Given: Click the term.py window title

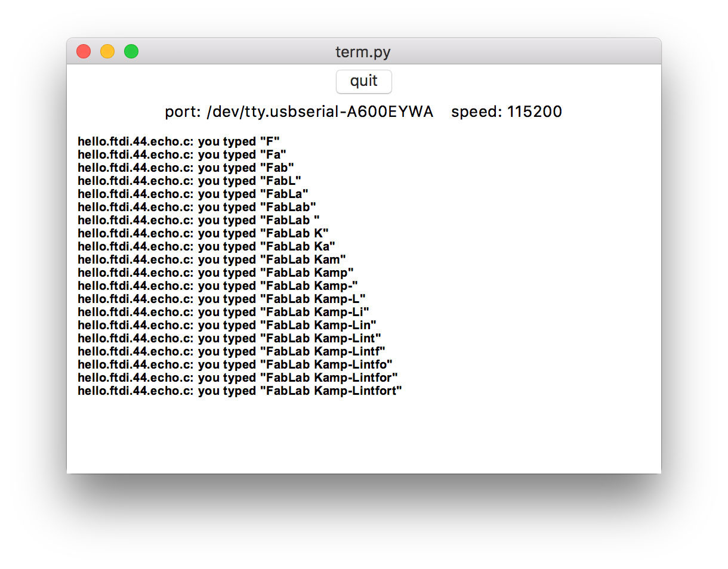Looking at the screenshot, I should [363, 52].
